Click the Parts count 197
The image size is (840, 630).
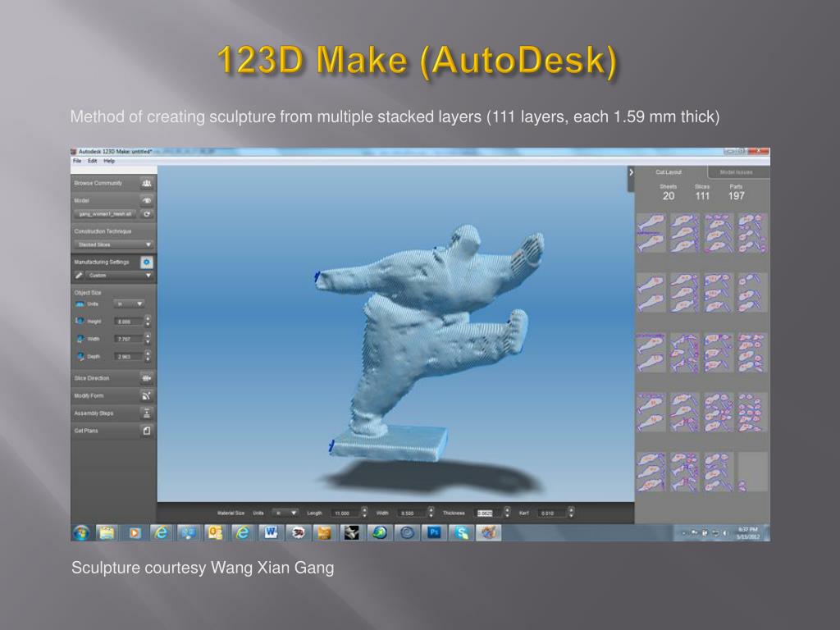(736, 196)
